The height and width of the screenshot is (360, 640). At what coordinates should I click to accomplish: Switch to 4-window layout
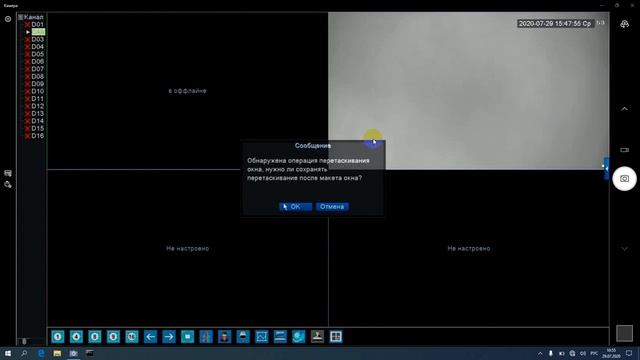(x=76, y=337)
